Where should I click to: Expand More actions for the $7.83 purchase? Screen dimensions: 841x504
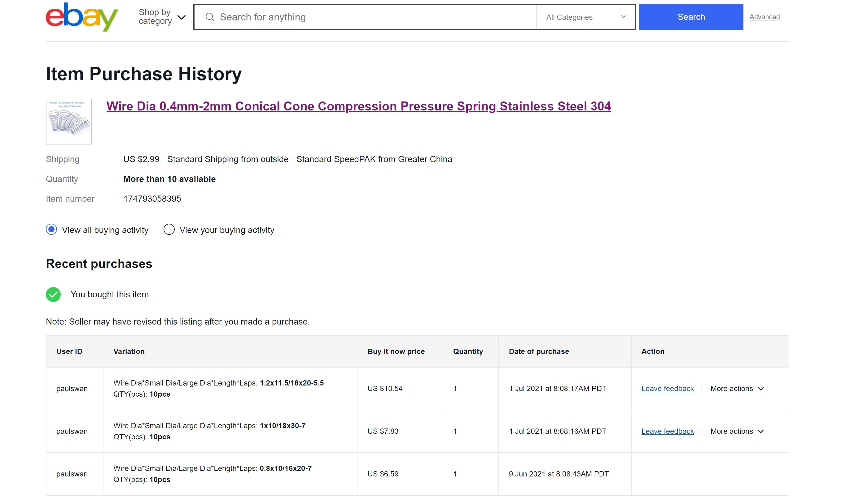pos(737,431)
